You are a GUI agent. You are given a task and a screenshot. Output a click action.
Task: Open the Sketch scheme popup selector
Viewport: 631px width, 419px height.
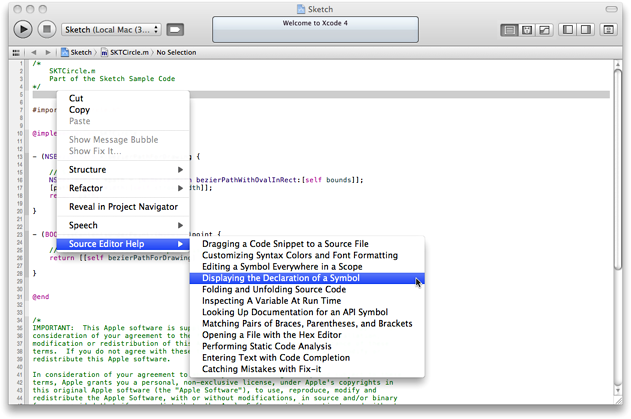(x=111, y=30)
